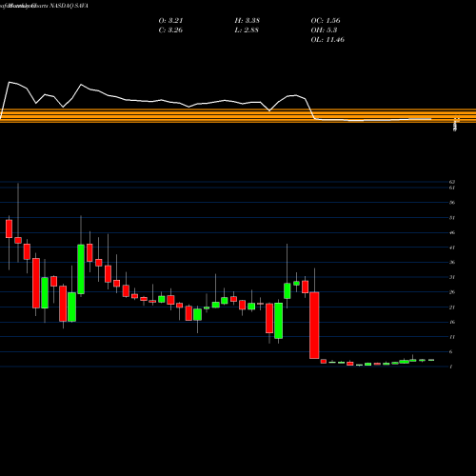Click the orange horizontal band in indicator panel
The width and height of the screenshot is (476, 476).
coord(238,115)
